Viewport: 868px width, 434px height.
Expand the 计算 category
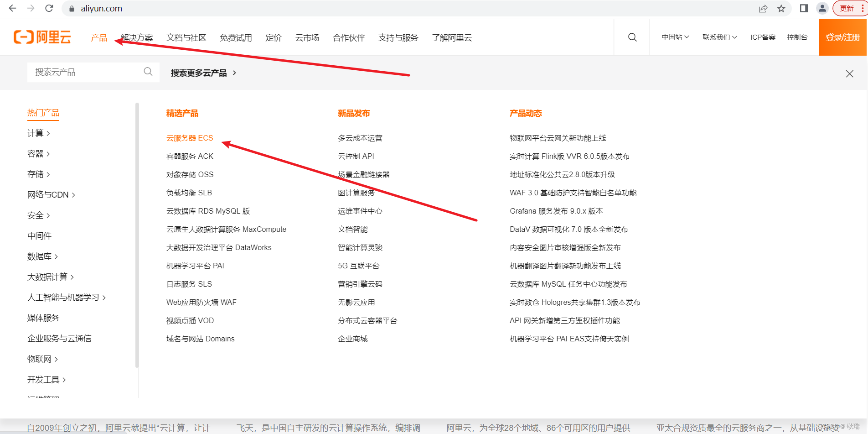tap(39, 133)
